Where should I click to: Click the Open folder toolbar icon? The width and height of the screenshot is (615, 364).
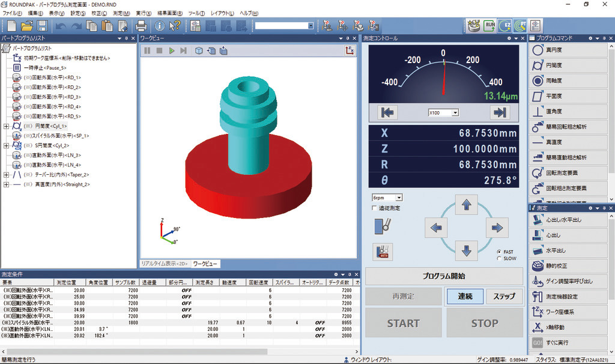pos(26,26)
